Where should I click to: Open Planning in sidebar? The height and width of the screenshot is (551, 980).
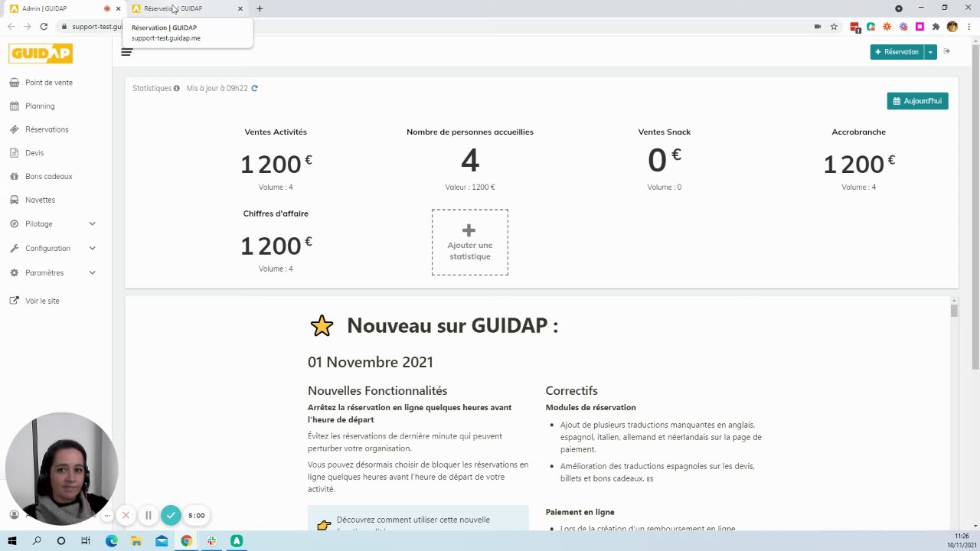click(x=40, y=106)
